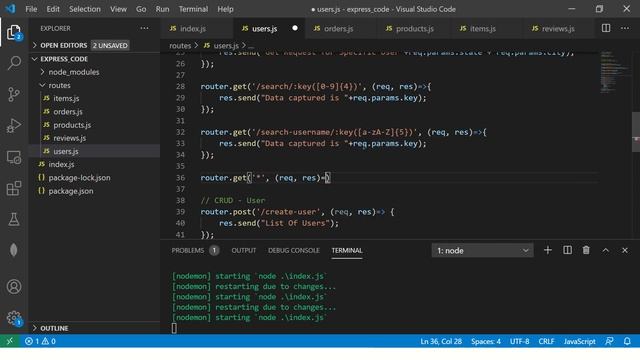
Task: Maximize the panel with up chevron
Action: [606, 250]
